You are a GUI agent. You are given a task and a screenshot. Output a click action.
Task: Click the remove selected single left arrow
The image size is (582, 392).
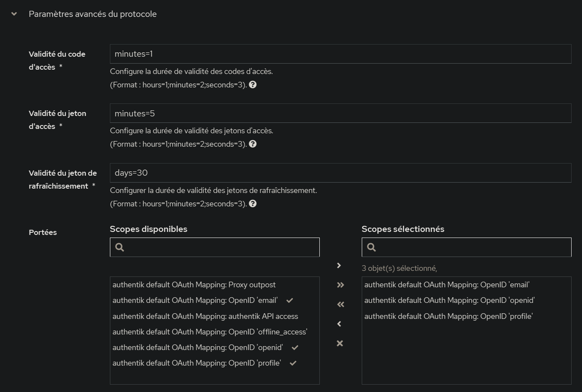tap(340, 324)
